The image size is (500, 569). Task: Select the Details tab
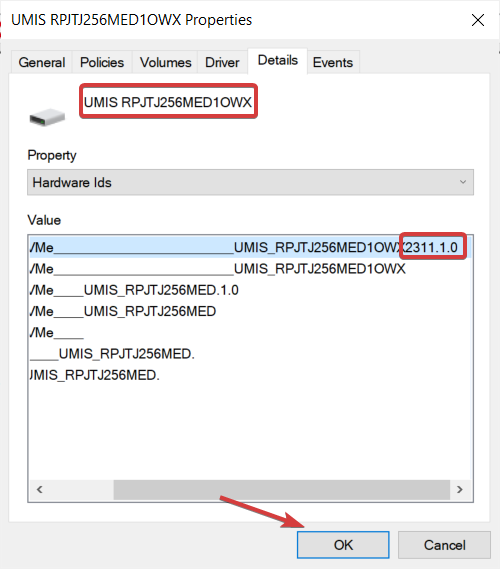coord(278,60)
